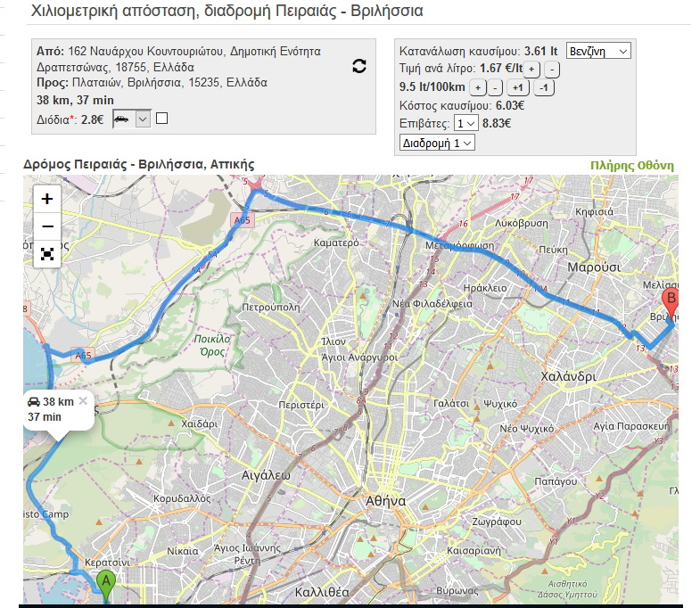Image resolution: width=700 pixels, height=608 pixels.
Task: Zoom out on the map
Action: click(47, 226)
